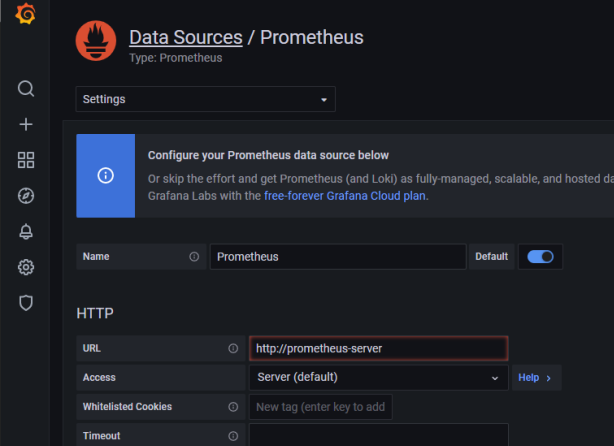614x446 pixels.
Task: Expand the Access Server (default) dropdown
Action: coord(378,378)
